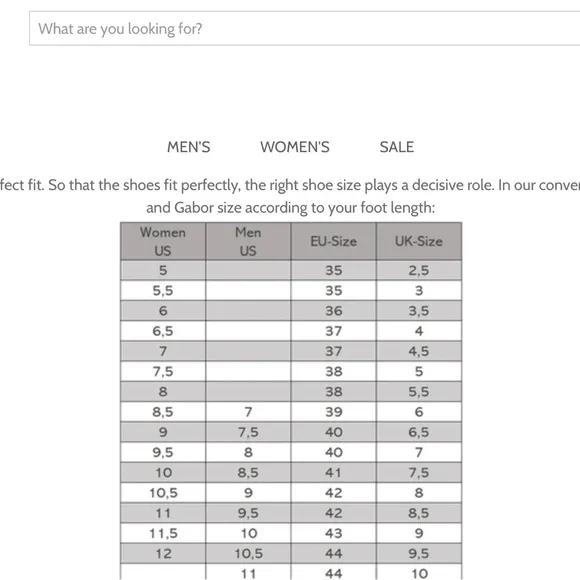The image size is (580, 580).
Task: Click the 'Gabor size according to your foot length' text
Action: pos(304,208)
